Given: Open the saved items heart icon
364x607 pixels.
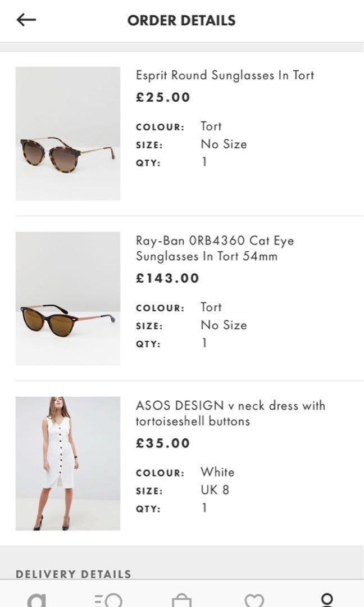Looking at the screenshot, I should point(254,600).
